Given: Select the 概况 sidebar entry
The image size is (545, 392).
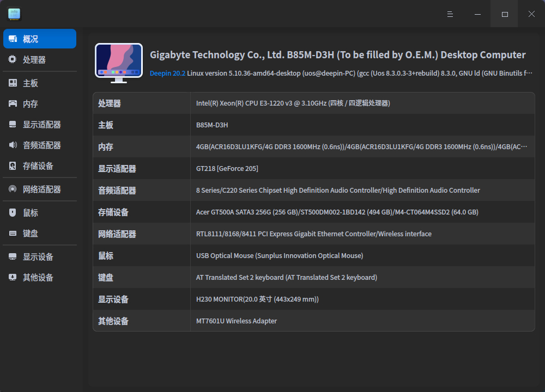Looking at the screenshot, I should tap(40, 39).
